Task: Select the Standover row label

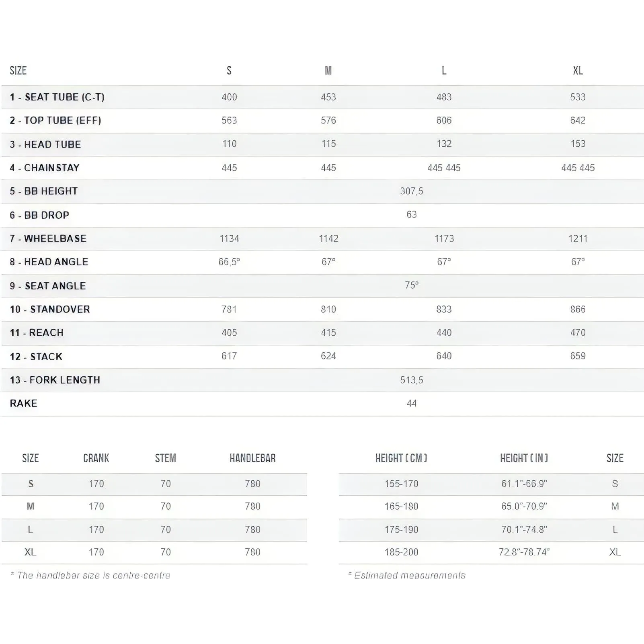Action: (50, 310)
